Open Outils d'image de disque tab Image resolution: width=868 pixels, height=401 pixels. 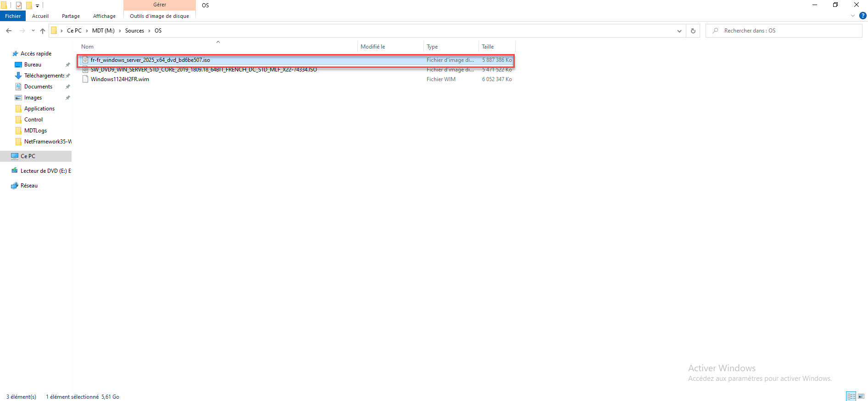[159, 16]
